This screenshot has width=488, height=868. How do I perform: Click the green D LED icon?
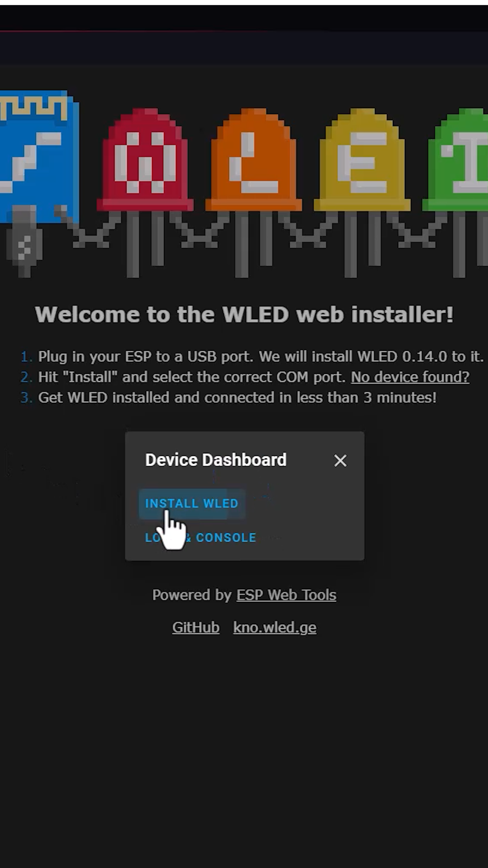pyautogui.click(x=455, y=160)
